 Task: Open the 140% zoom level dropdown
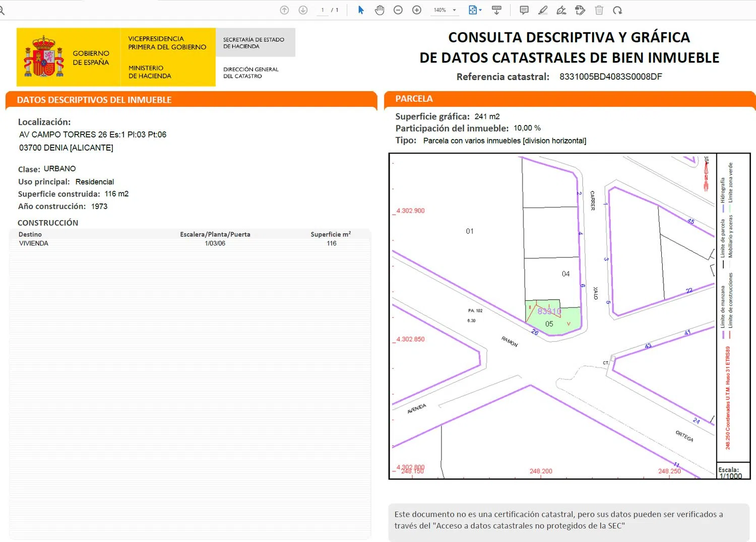click(x=445, y=10)
